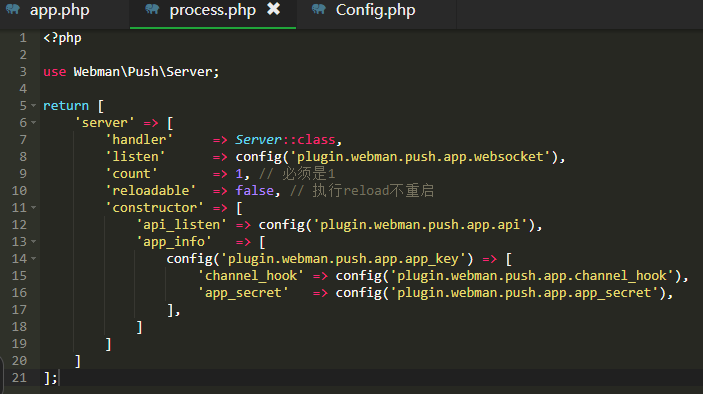Screen dimensions: 703x394
Task: Fold the 'app_info' array on line 13
Action: [34, 242]
